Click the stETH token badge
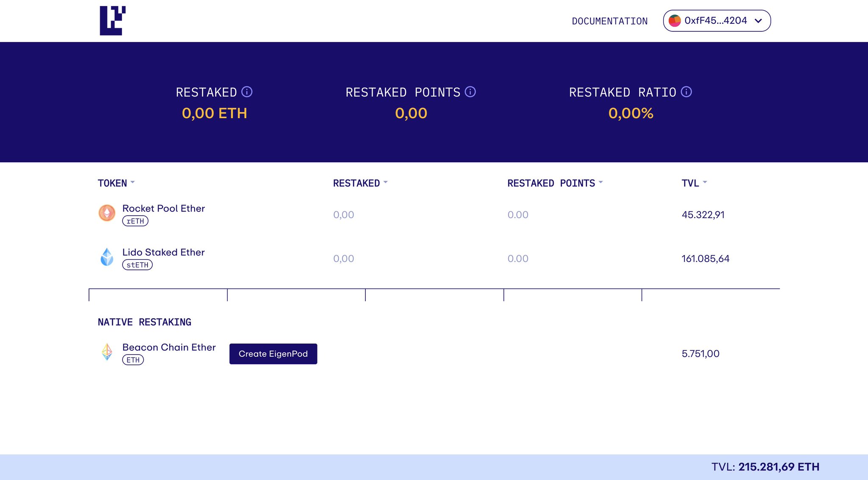 coord(137,265)
